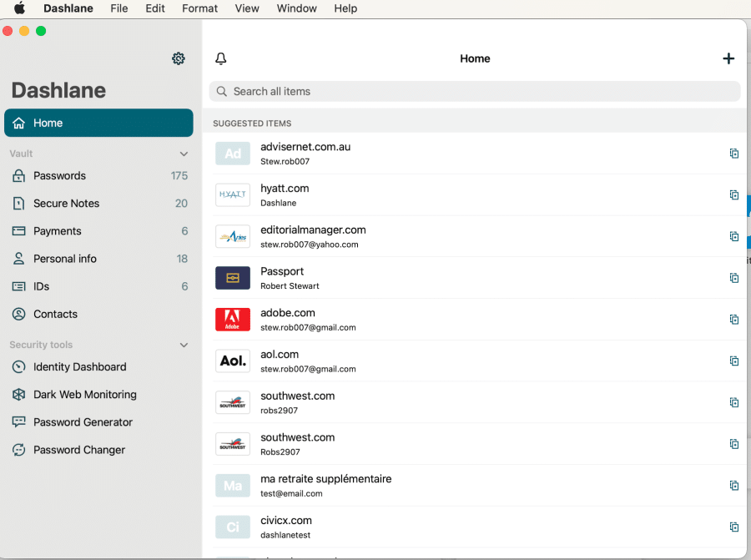Copy ma retraite supplémentaire credentials

733,485
